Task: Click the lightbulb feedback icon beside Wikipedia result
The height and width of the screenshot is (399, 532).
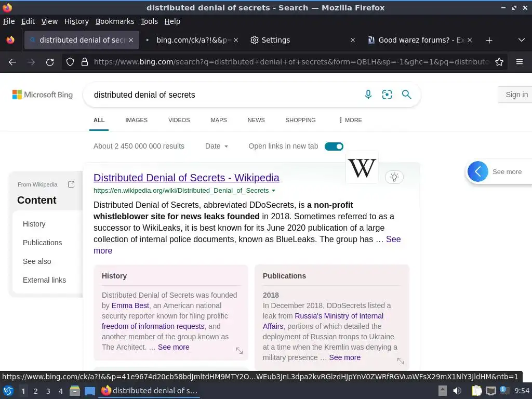Action: point(394,177)
